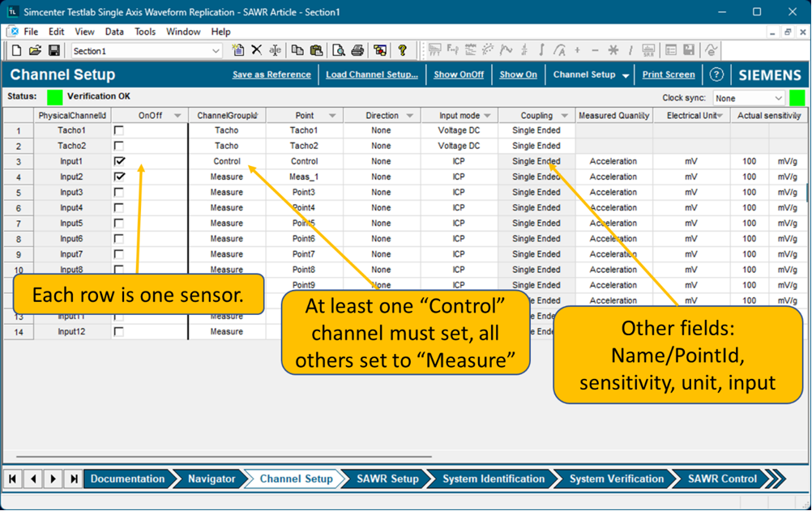812x511 pixels.
Task: Expand the Clock sync dropdown
Action: tap(778, 98)
